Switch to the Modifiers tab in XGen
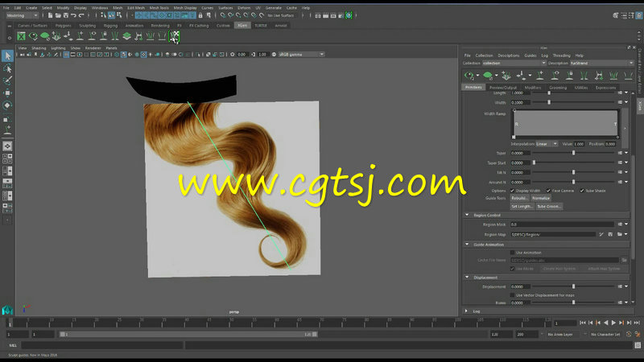Viewport: 644px width, 362px height. click(533, 88)
